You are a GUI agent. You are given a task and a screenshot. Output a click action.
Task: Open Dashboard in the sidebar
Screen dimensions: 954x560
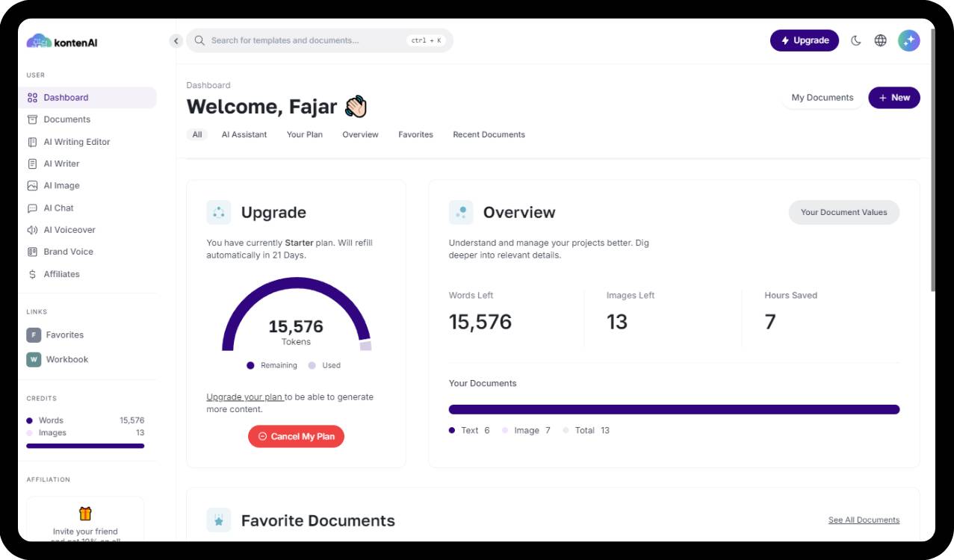87,98
